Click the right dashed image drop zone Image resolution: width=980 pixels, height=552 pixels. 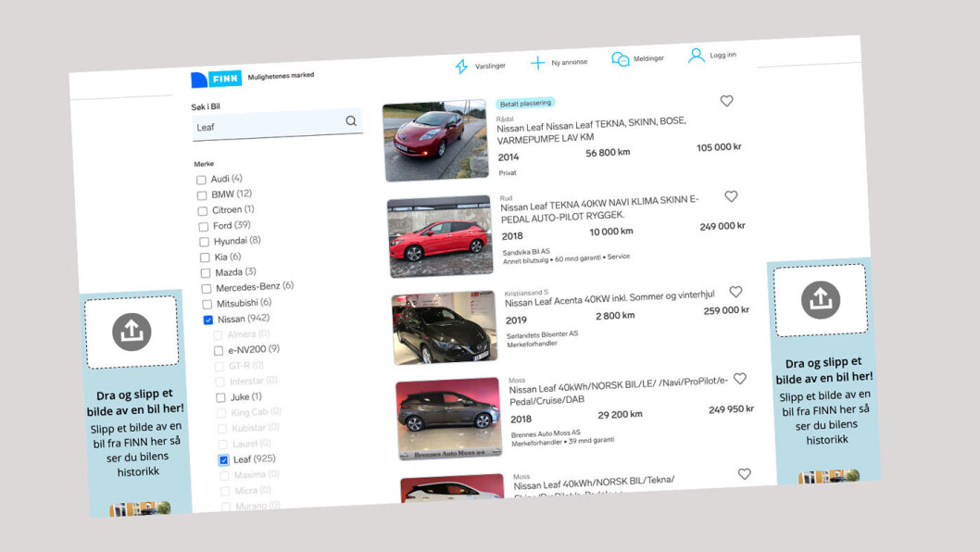pyautogui.click(x=821, y=301)
